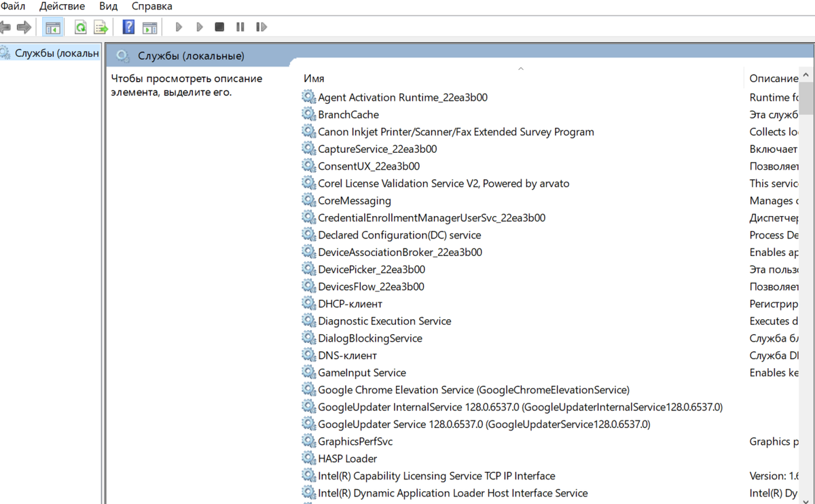815x504 pixels.
Task: Navigate back using the back arrow icon
Action: click(x=7, y=26)
